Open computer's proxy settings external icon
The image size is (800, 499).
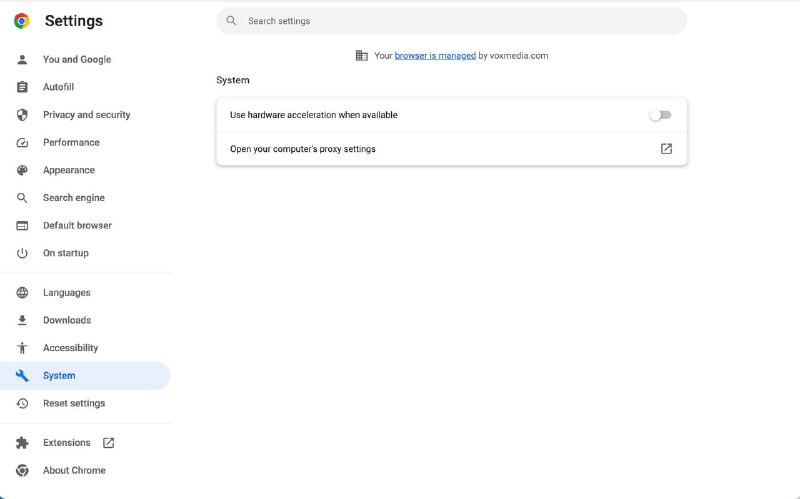click(x=666, y=149)
